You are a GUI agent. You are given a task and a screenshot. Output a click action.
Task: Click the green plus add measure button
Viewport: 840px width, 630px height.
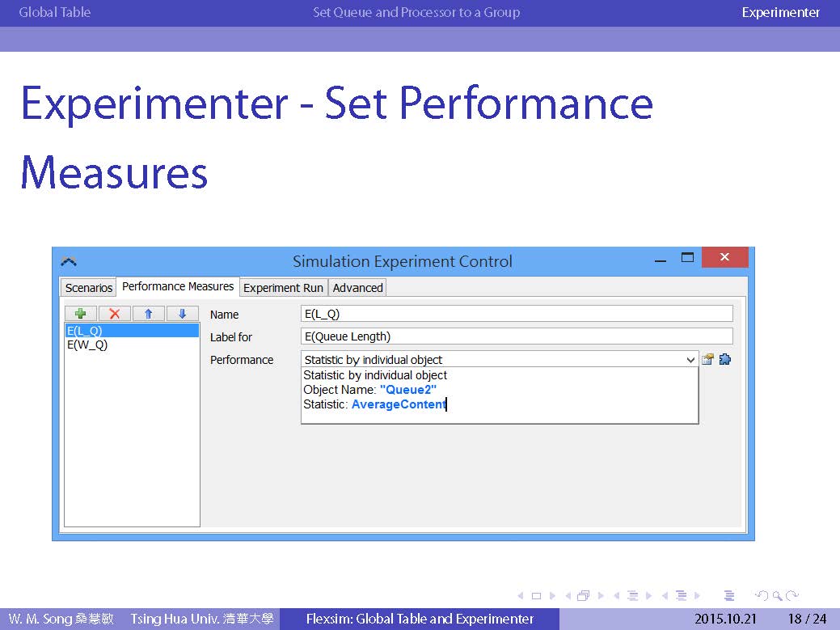tap(80, 314)
